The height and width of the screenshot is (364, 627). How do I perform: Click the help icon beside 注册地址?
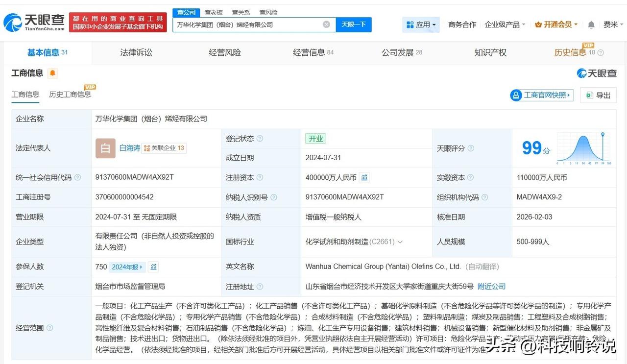click(260, 287)
